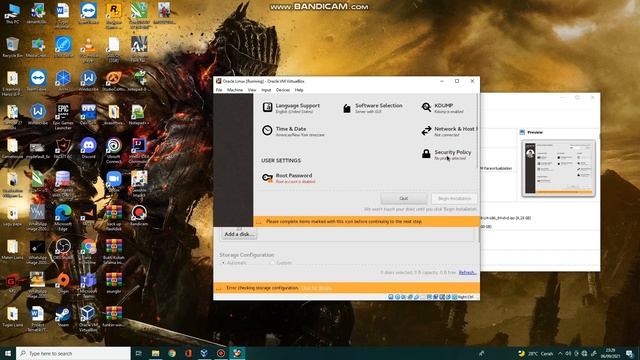Show hidden system tray icons chevron
This screenshot has height=360, width=640.
click(x=560, y=353)
